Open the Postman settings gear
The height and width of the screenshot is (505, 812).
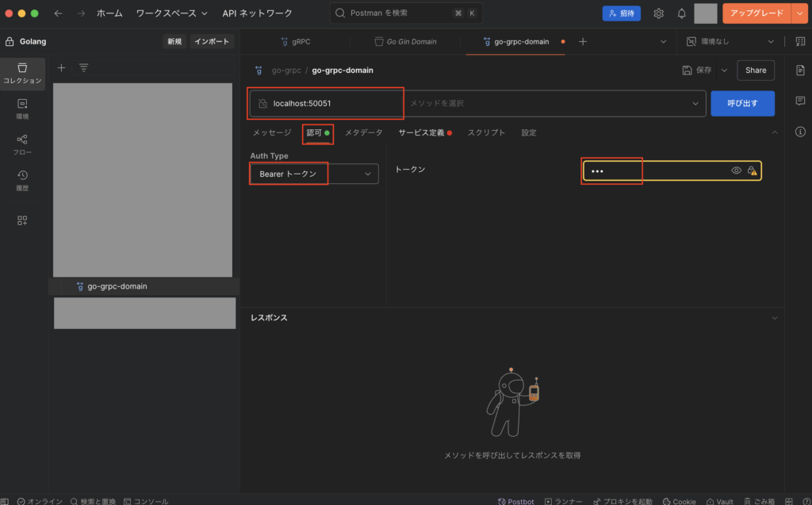(x=658, y=13)
